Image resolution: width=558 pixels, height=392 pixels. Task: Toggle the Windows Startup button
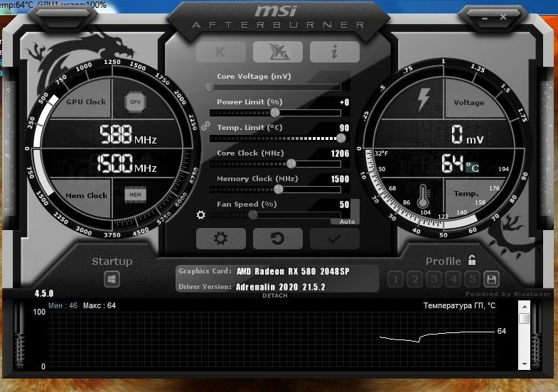pyautogui.click(x=112, y=279)
